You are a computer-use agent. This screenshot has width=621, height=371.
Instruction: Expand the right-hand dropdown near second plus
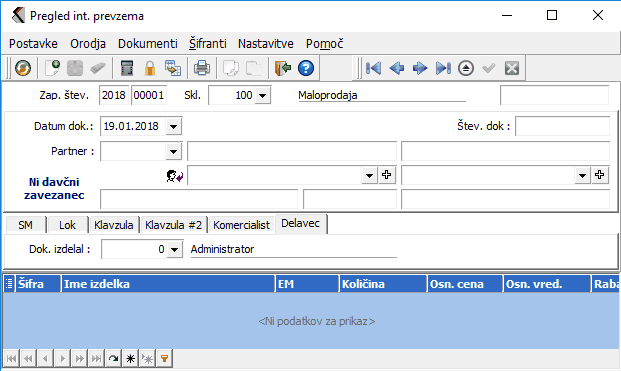582,175
